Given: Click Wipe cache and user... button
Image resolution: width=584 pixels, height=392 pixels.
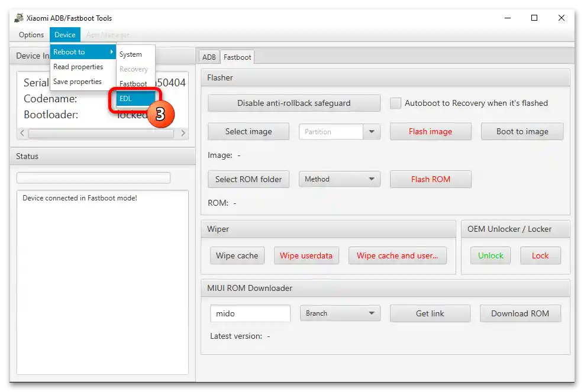Looking at the screenshot, I should click(x=398, y=256).
